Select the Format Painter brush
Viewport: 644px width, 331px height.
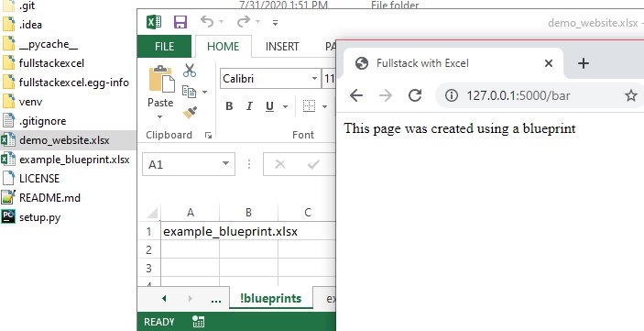point(190,113)
